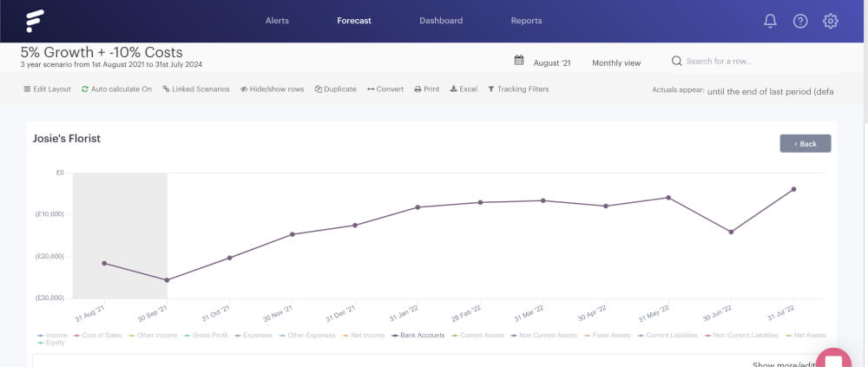Open the Monthly view dropdown
The image size is (868, 367).
(616, 63)
